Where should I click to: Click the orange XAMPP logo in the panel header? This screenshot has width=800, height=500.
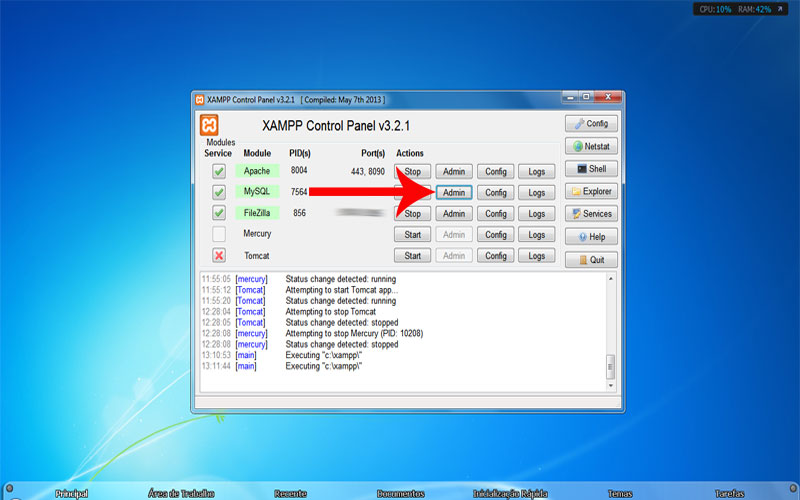[209, 125]
